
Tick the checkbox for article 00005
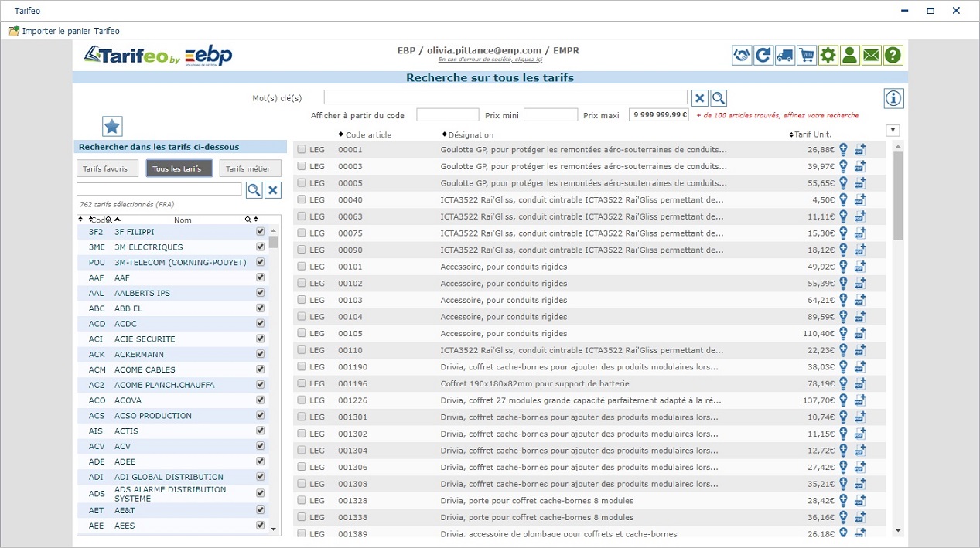point(302,183)
